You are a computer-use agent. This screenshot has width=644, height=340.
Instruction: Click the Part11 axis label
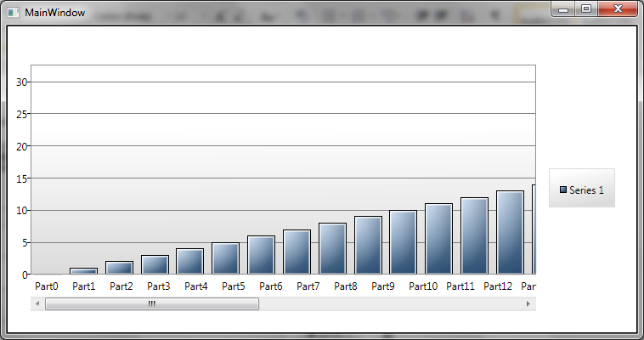point(460,286)
